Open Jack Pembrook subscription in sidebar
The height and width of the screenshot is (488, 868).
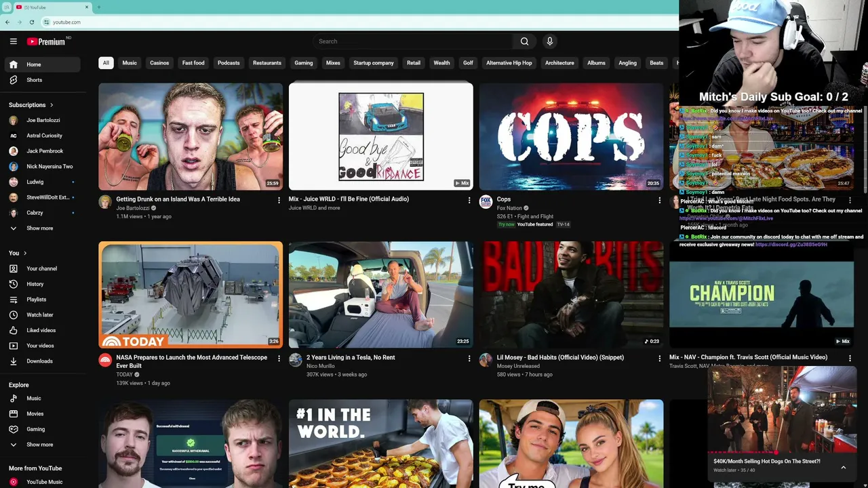pos(43,151)
